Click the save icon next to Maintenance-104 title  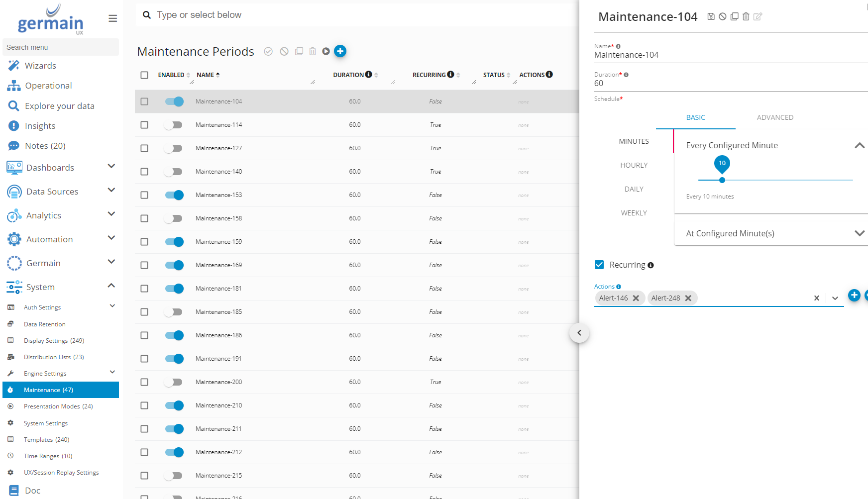click(711, 17)
